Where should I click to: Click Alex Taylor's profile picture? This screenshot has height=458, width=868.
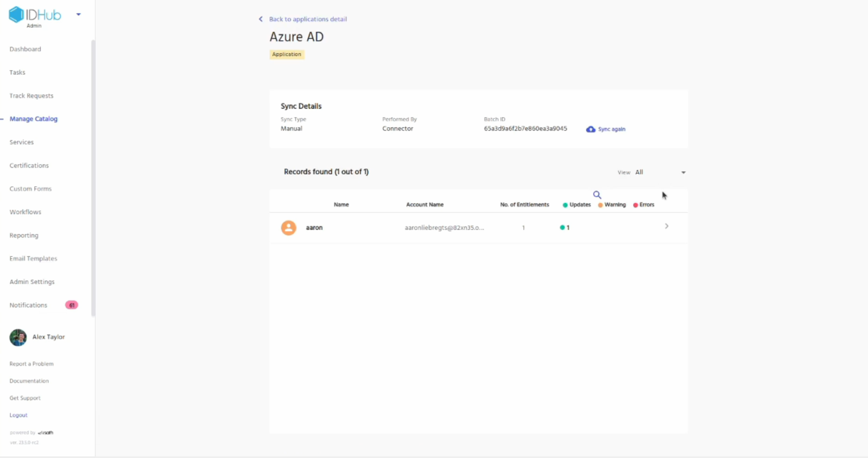(18, 337)
